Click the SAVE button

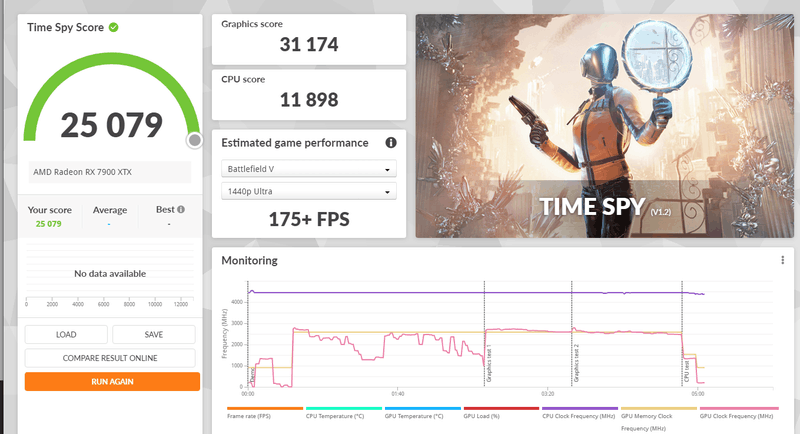(154, 335)
